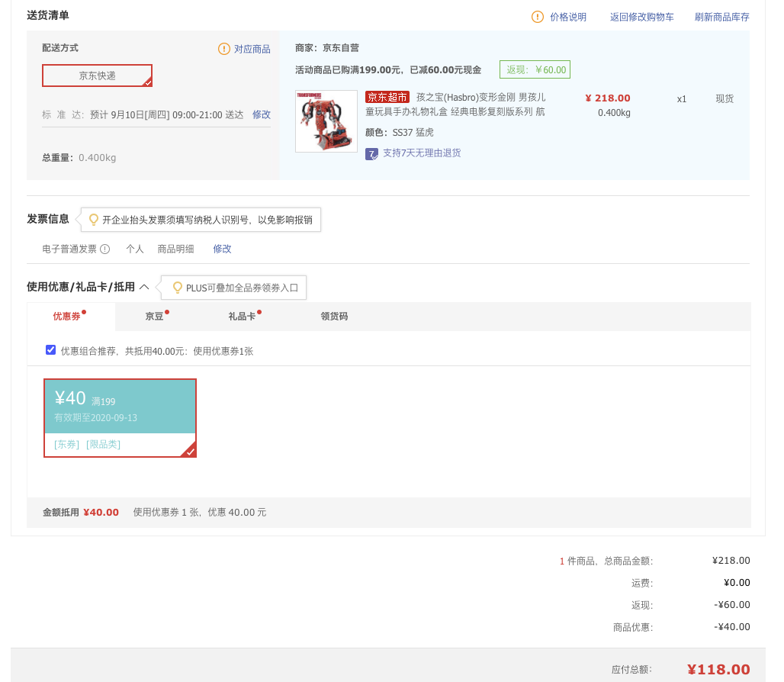Click the lightbulb icon in invoice tip
784x682 pixels.
point(94,220)
